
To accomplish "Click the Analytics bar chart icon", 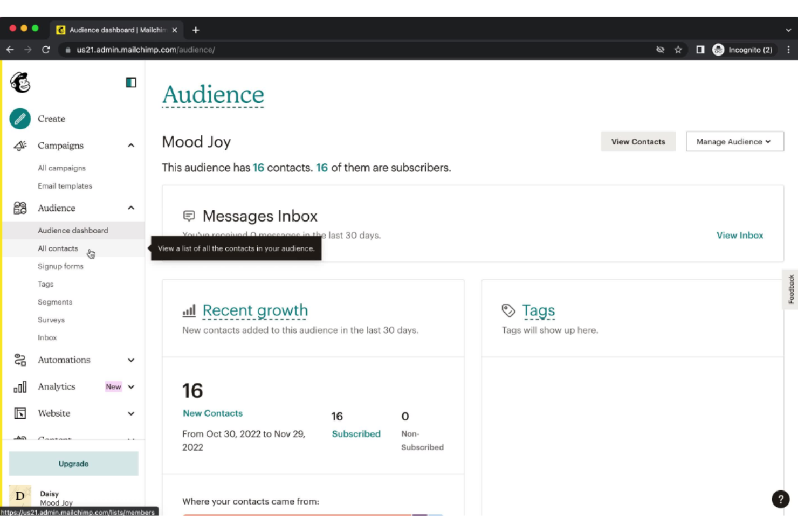I will pos(20,386).
